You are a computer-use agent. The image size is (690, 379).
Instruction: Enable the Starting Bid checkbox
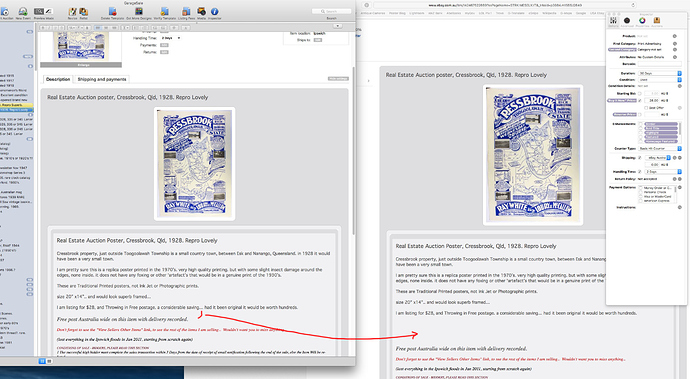coord(640,94)
